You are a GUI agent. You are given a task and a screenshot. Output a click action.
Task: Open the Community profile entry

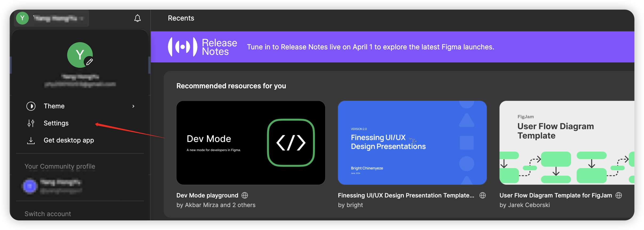tap(80, 186)
